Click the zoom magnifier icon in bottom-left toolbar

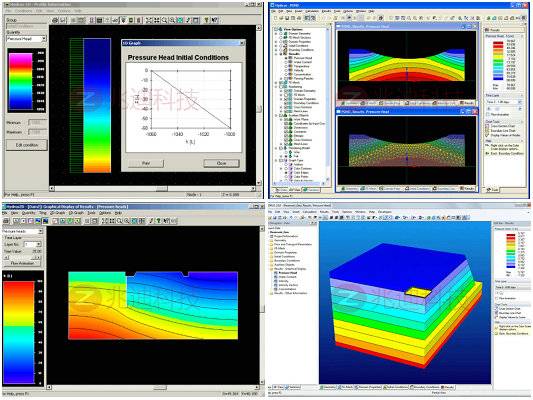119,221
